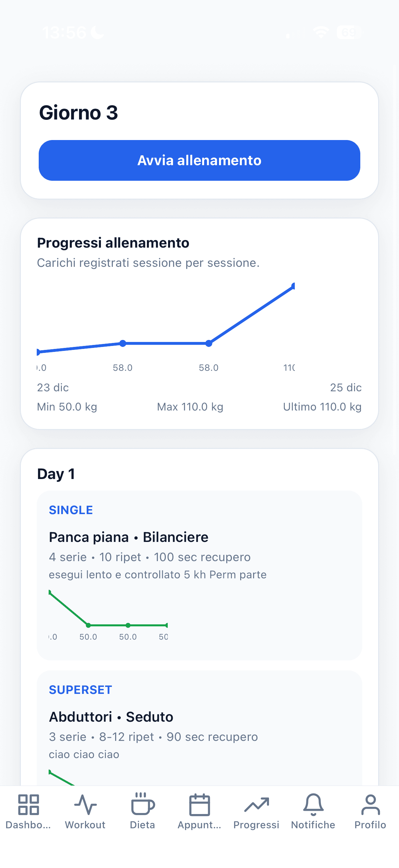Tap the Wi-Fi status icon
This screenshot has height=868, width=399.
(321, 32)
